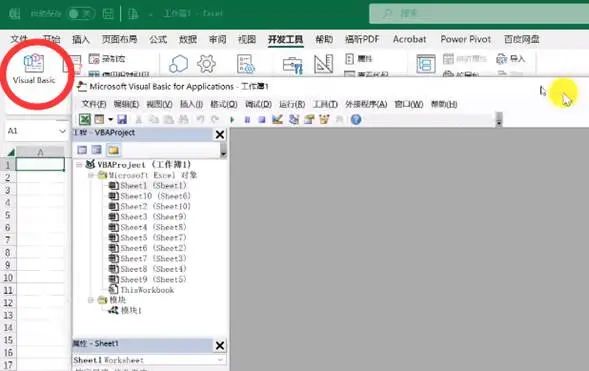Open Insert Controls toolbox icon in ribbon
This screenshot has height=371, width=589.
point(292,65)
